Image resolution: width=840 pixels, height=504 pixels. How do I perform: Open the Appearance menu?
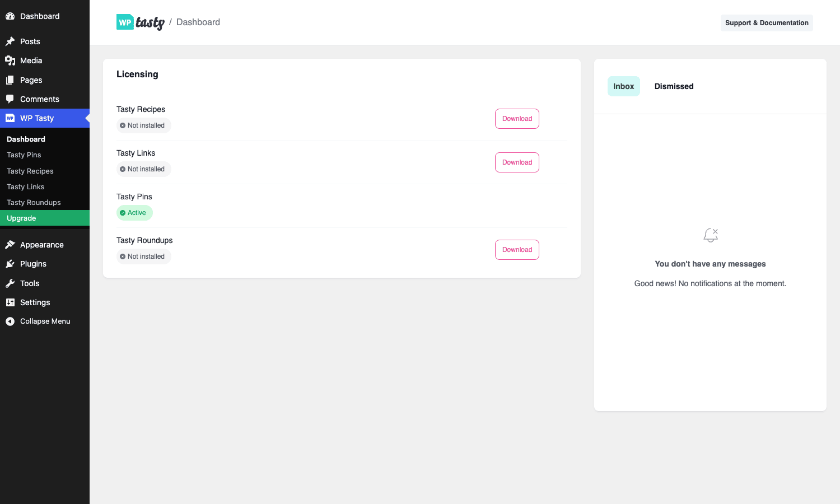[x=45, y=245]
